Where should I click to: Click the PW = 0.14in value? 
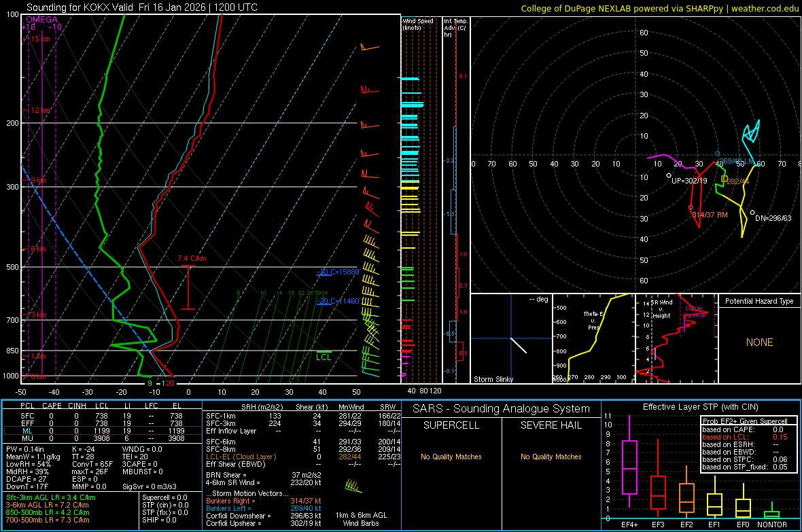[x=25, y=449]
